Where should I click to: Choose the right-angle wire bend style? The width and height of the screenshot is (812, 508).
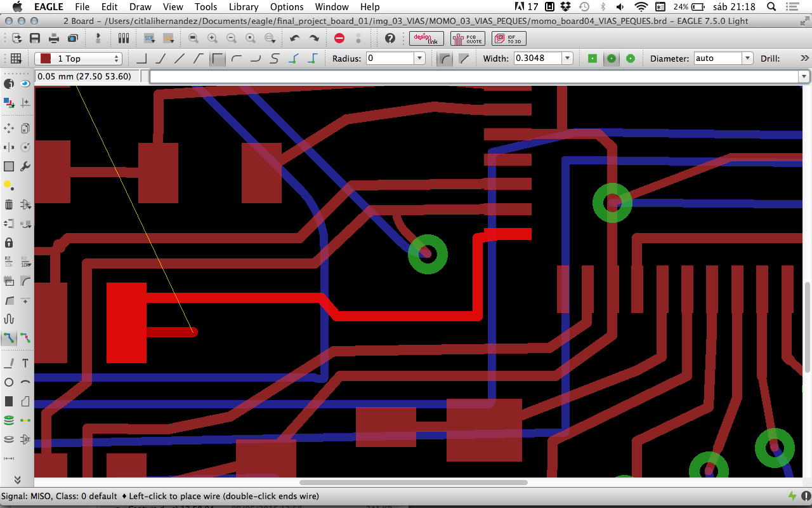(x=142, y=58)
